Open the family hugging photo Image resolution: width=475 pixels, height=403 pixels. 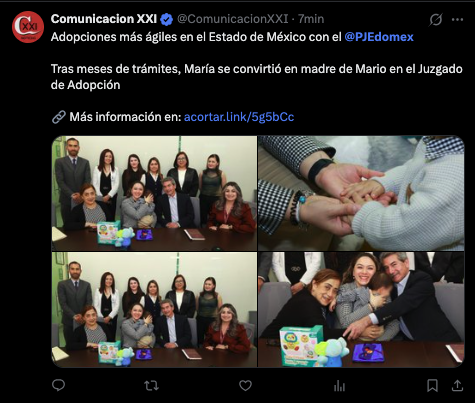(x=361, y=310)
